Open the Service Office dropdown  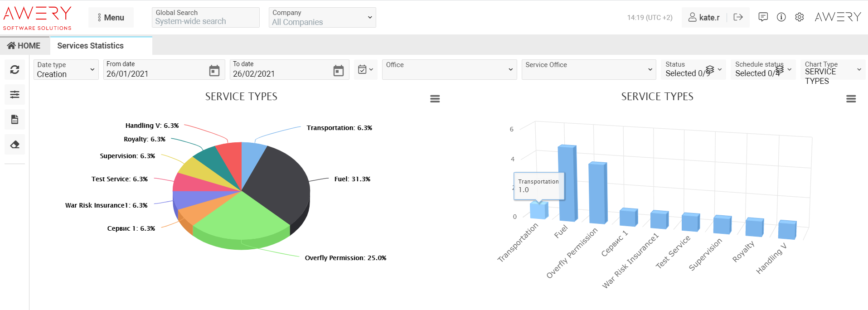coord(588,70)
